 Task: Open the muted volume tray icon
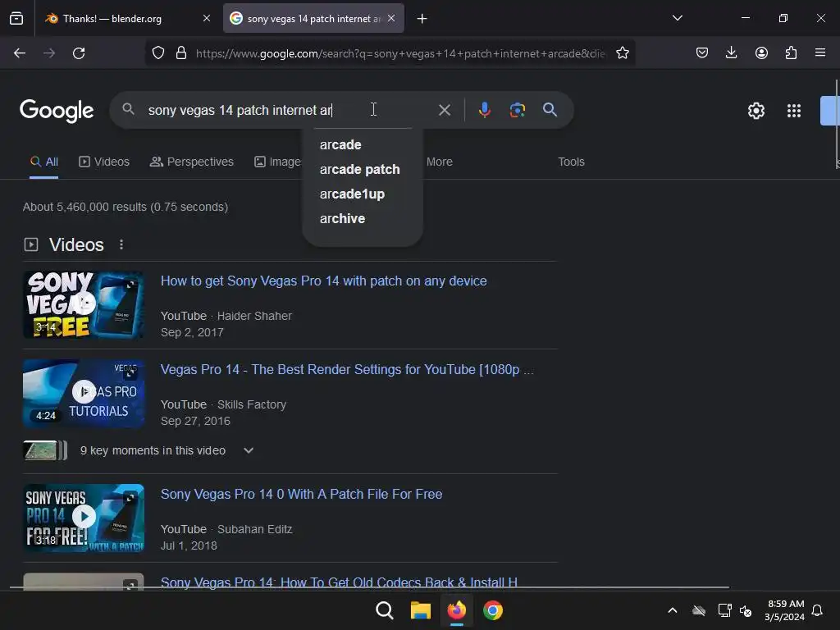click(745, 610)
